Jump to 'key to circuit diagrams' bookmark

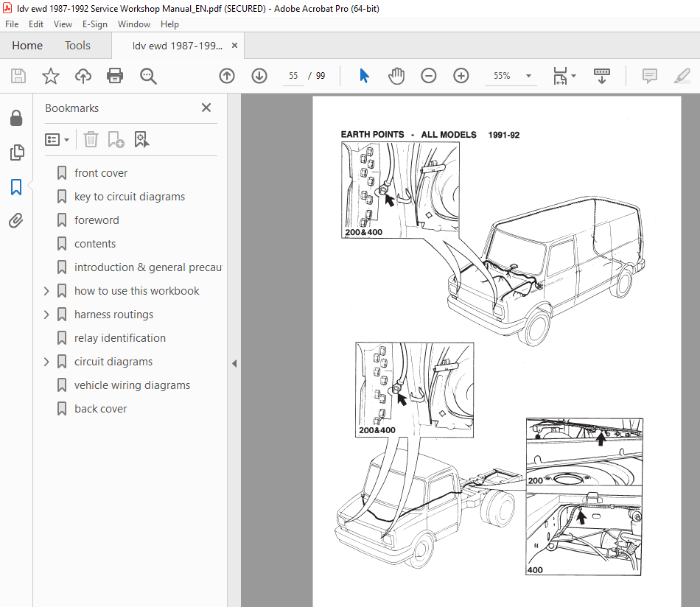point(130,197)
